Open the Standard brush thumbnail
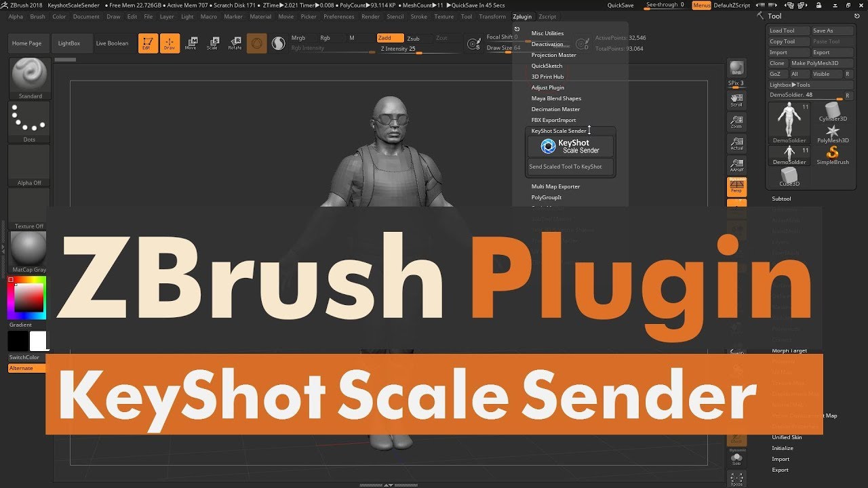 coord(30,79)
